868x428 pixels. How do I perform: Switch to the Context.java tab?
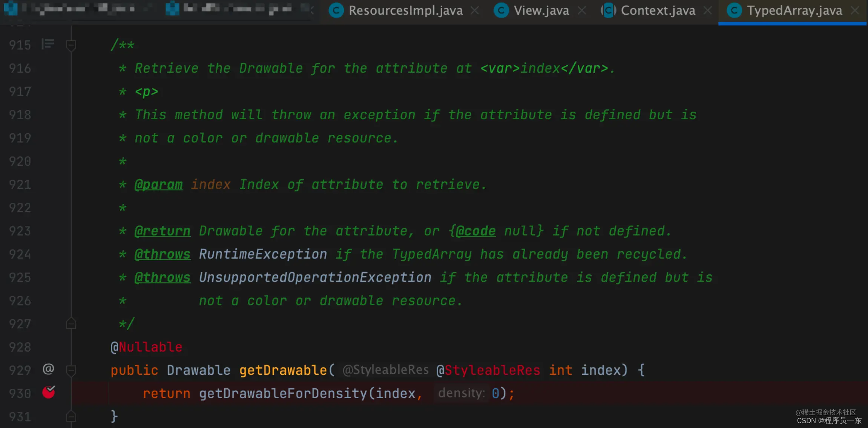point(658,11)
